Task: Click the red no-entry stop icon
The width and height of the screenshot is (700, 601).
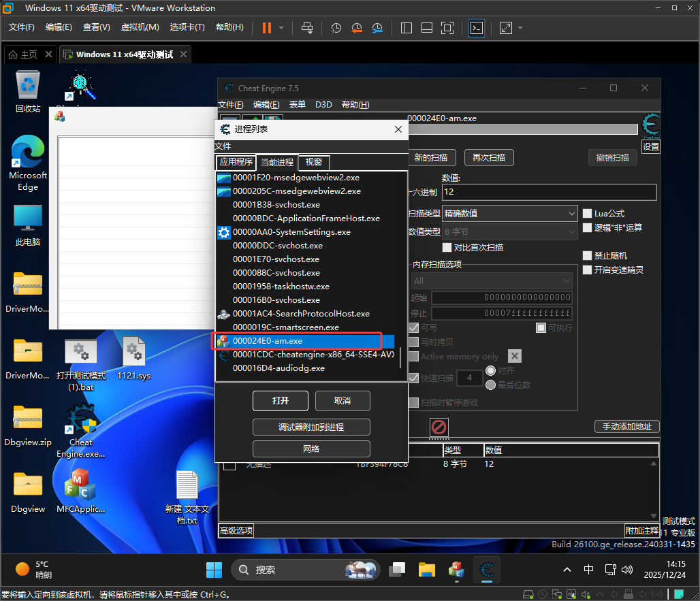Action: tap(439, 427)
